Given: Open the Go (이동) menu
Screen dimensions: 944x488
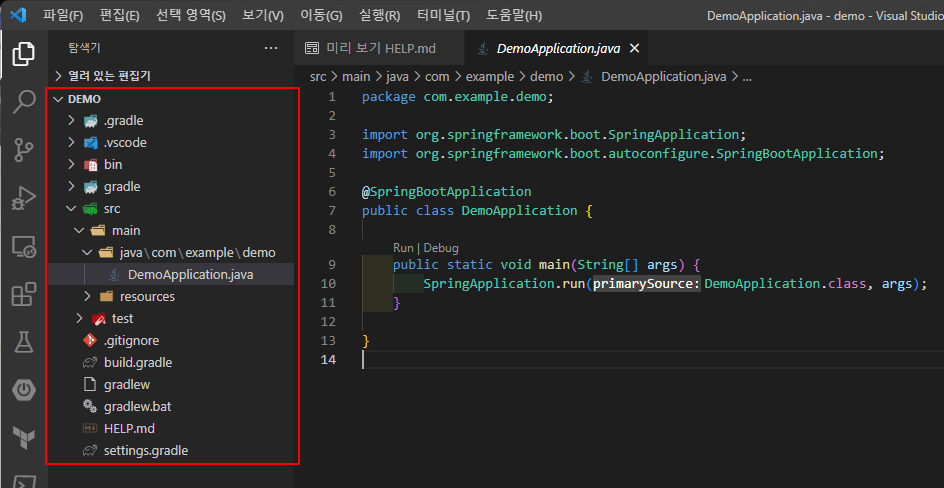Looking at the screenshot, I should tap(321, 15).
